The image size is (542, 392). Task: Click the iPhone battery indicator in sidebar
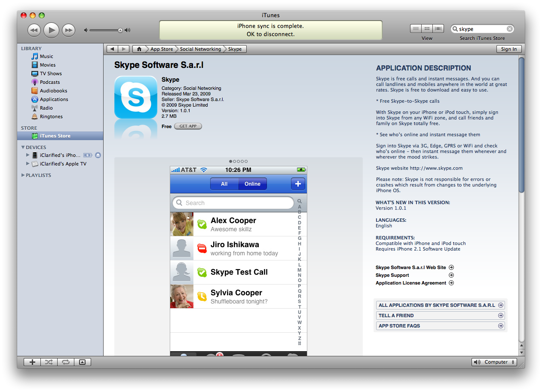pyautogui.click(x=88, y=155)
